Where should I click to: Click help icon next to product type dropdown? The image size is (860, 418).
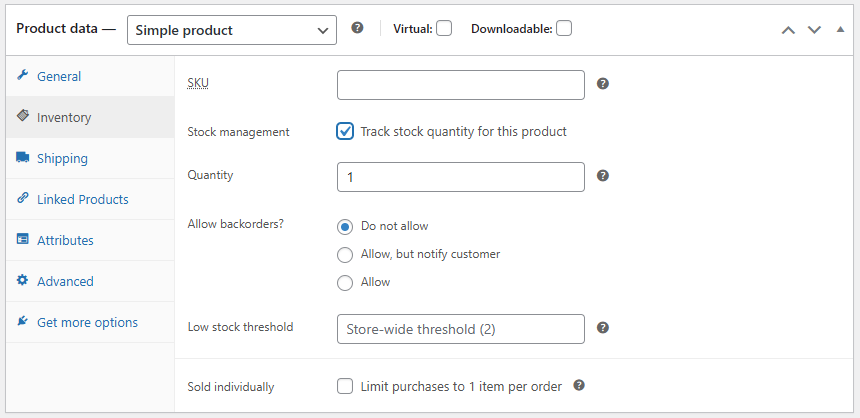(358, 27)
